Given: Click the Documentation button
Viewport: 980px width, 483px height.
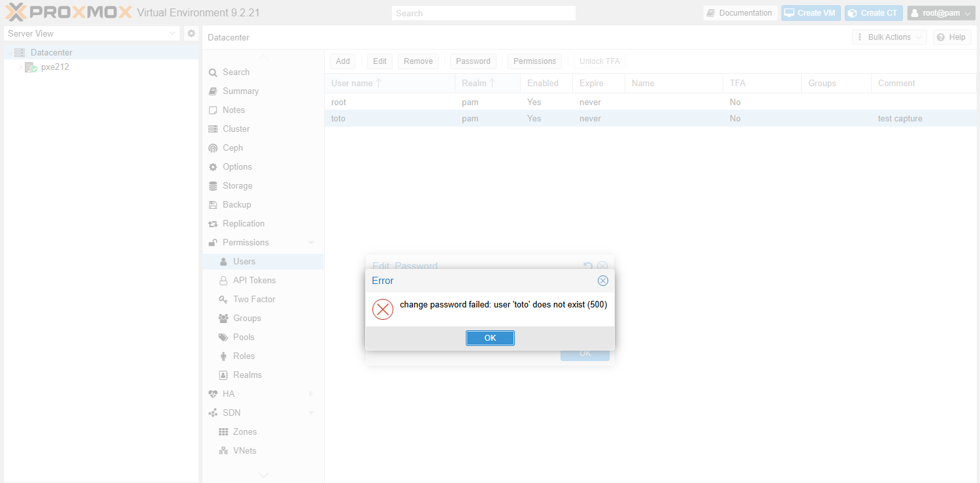Looking at the screenshot, I should (x=740, y=13).
